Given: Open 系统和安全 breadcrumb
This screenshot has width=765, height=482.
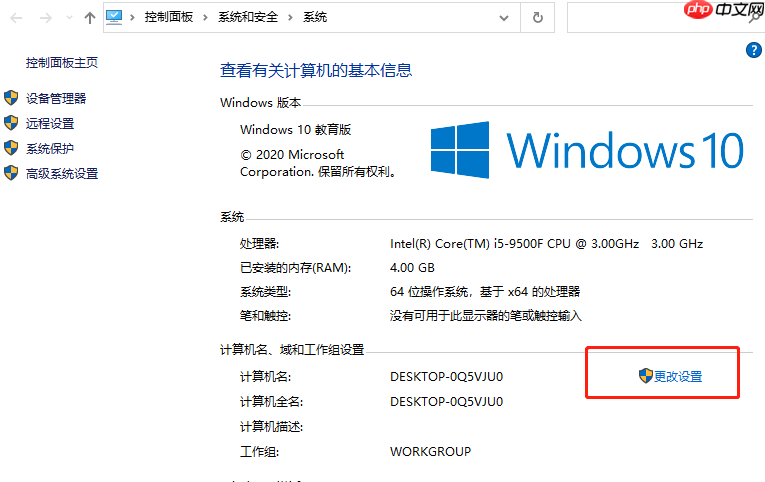Looking at the screenshot, I should click(248, 17).
